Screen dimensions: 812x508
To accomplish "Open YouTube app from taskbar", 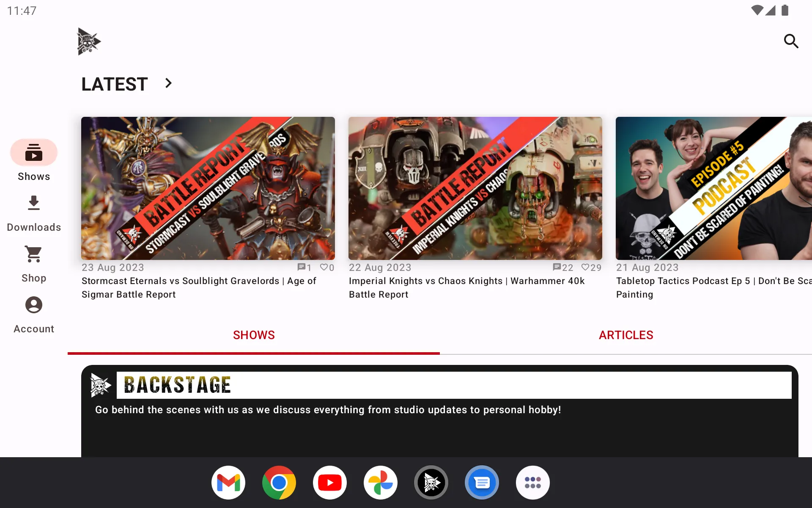I will pos(330,482).
